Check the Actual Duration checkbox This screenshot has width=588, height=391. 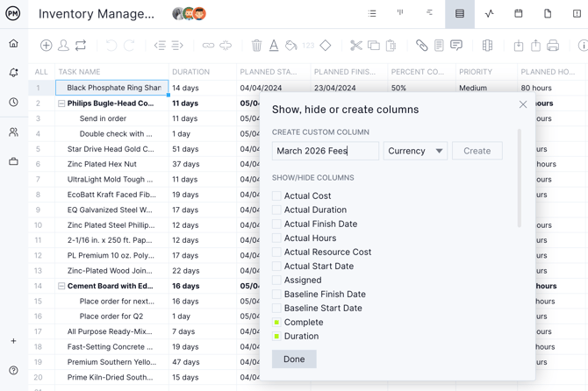(276, 210)
